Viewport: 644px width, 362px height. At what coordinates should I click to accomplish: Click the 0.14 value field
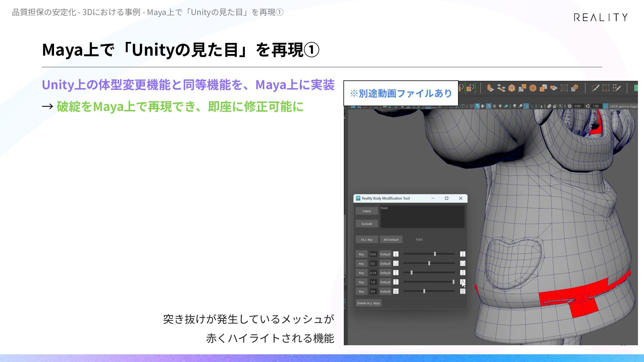[373, 273]
